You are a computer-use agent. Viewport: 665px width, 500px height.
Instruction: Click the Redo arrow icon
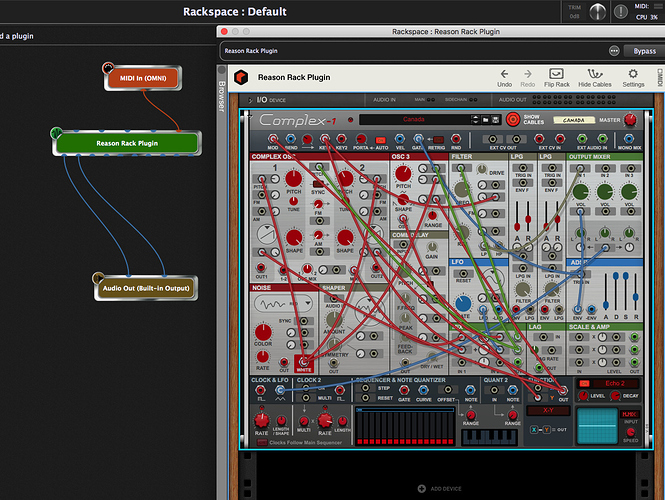click(528, 74)
